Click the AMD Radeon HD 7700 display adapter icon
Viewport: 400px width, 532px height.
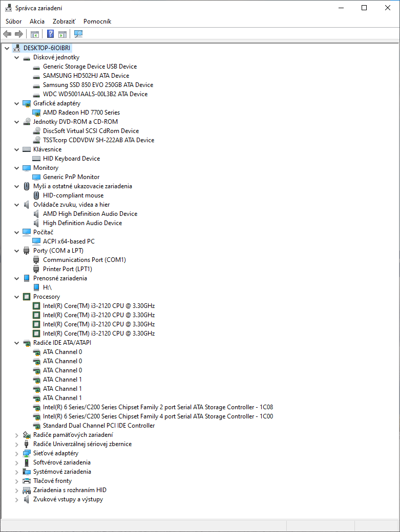coord(36,113)
